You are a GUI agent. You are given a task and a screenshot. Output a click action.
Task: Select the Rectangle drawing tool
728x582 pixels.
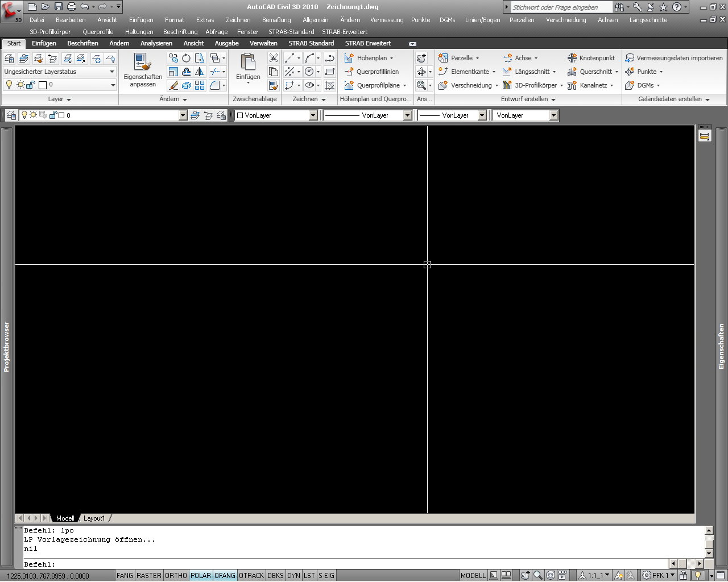pyautogui.click(x=330, y=72)
